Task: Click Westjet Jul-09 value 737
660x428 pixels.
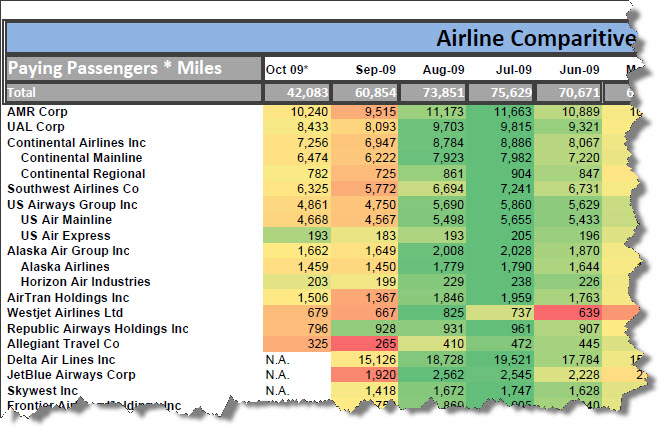Action: [500, 314]
